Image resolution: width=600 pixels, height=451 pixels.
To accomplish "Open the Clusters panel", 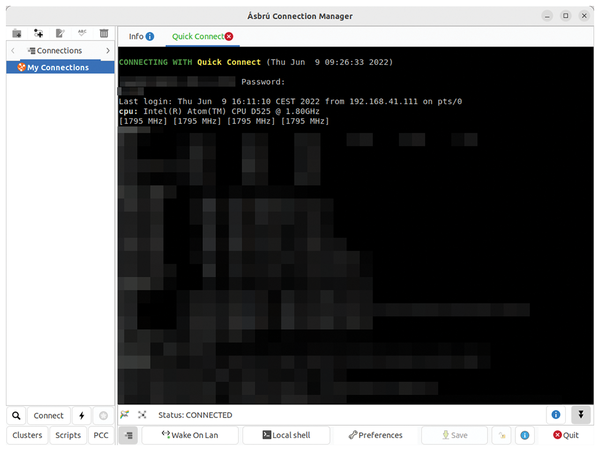I will [27, 435].
